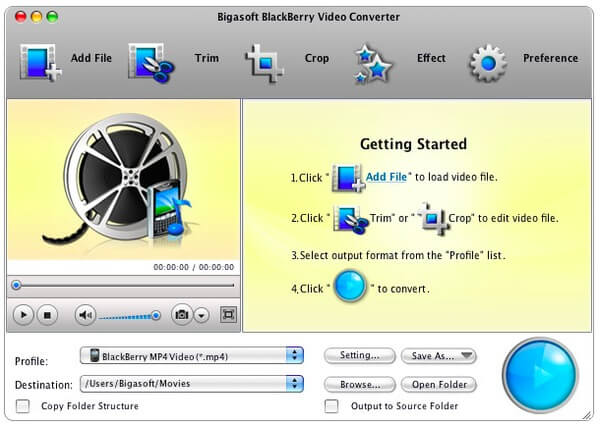Click the Destination: label

pyautogui.click(x=43, y=385)
